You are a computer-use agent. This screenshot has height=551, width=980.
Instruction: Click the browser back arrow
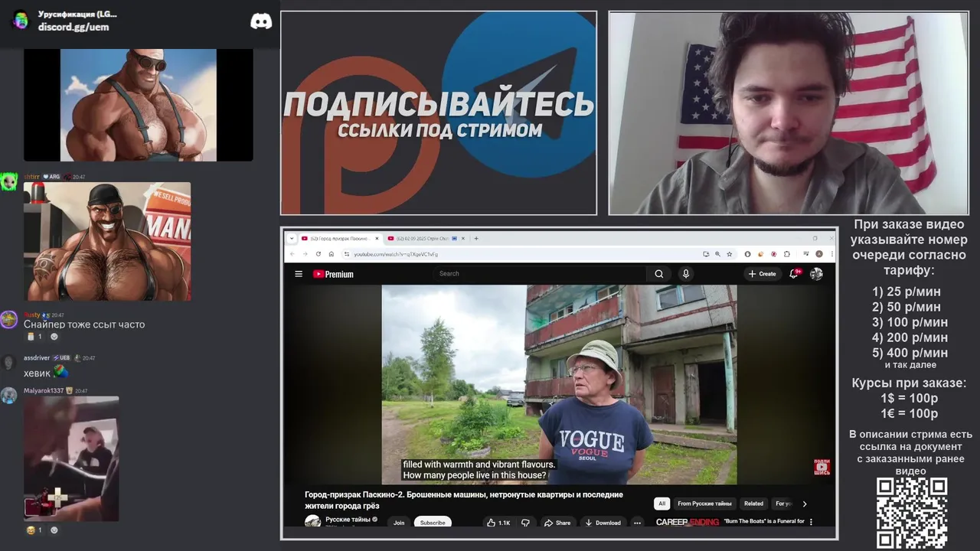(x=292, y=254)
